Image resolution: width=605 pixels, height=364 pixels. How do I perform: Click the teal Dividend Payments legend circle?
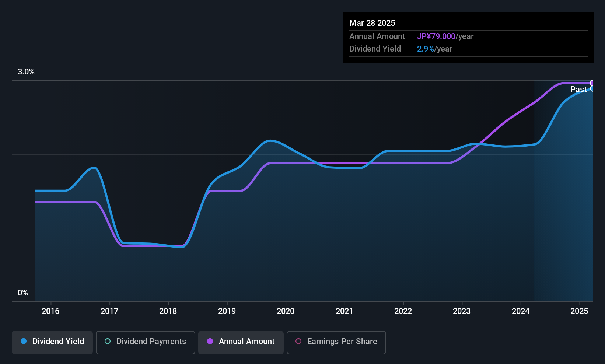click(108, 341)
